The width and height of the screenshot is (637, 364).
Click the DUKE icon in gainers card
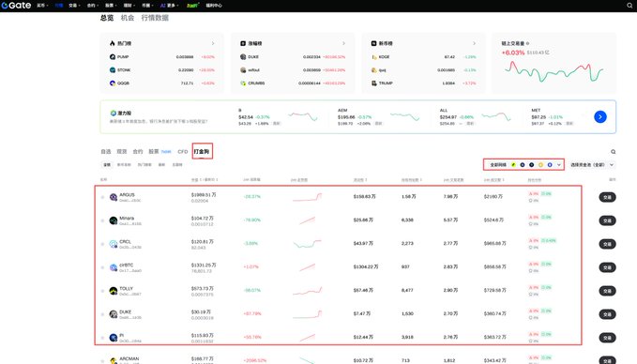[243, 57]
